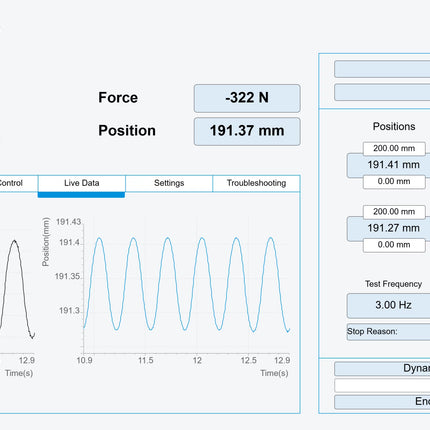Image resolution: width=430 pixels, height=430 pixels.
Task: Click the Position(mm) axis label
Action: pos(46,242)
